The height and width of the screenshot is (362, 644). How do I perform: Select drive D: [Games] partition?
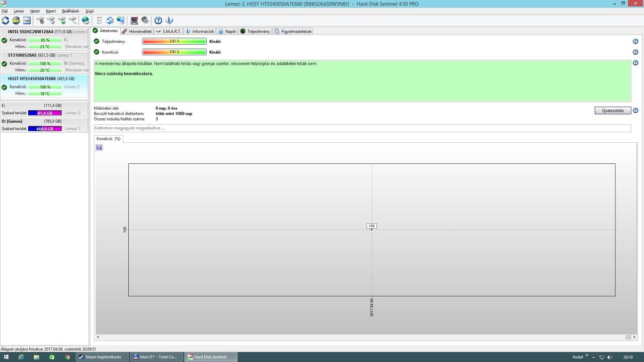(x=44, y=125)
